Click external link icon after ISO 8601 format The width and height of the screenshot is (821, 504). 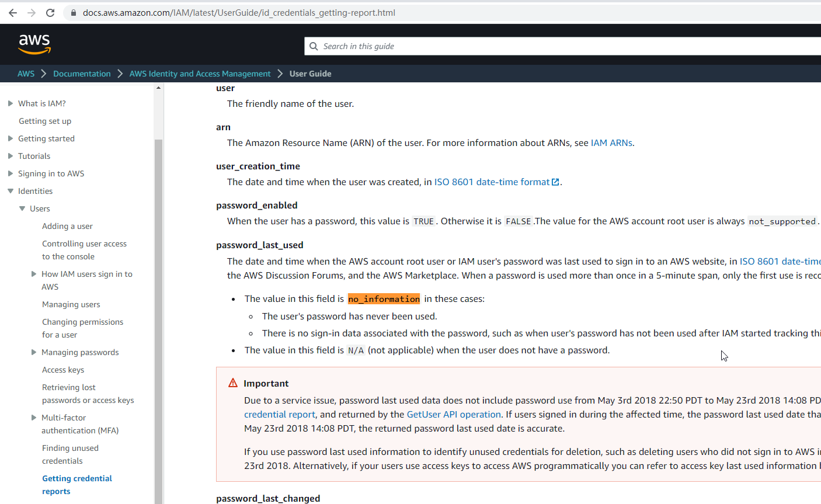555,182
